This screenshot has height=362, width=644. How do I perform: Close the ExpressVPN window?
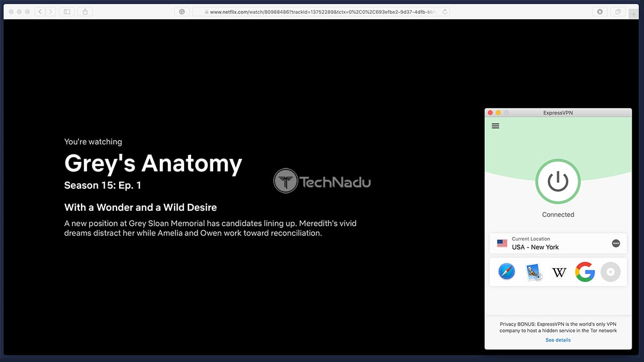[x=489, y=113]
